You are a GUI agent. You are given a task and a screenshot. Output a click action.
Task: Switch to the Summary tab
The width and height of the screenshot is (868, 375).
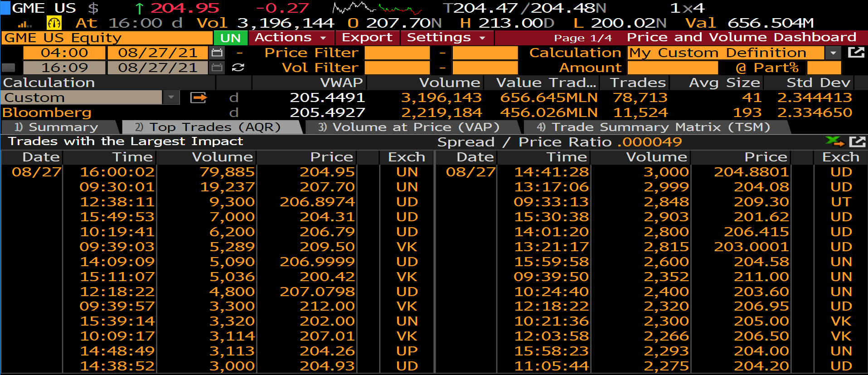click(59, 127)
